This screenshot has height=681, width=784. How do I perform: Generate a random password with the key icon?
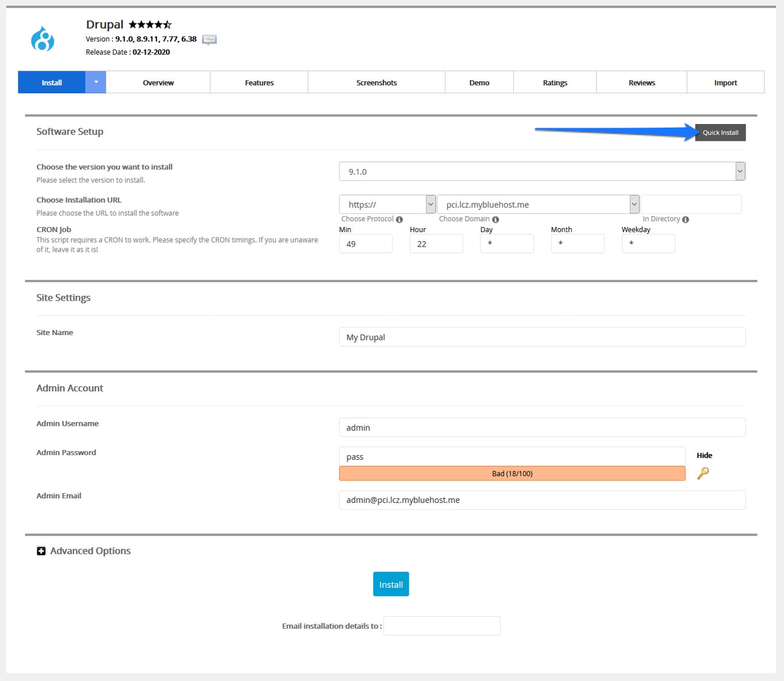[703, 473]
